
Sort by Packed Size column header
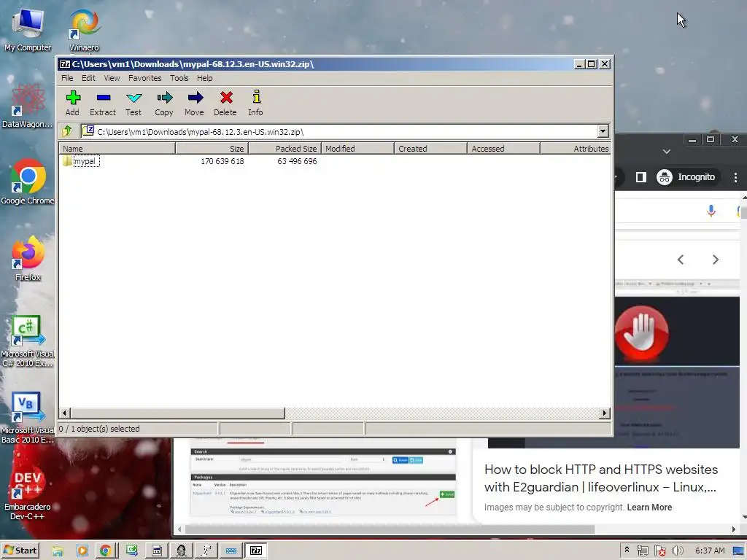coord(285,149)
